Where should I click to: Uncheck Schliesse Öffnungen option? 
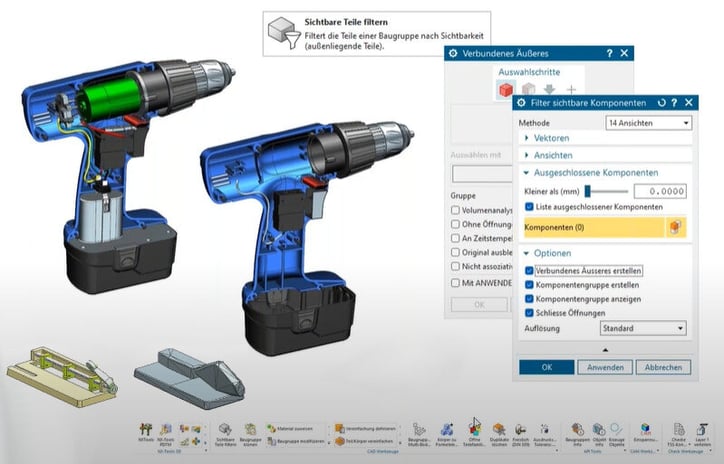(530, 313)
